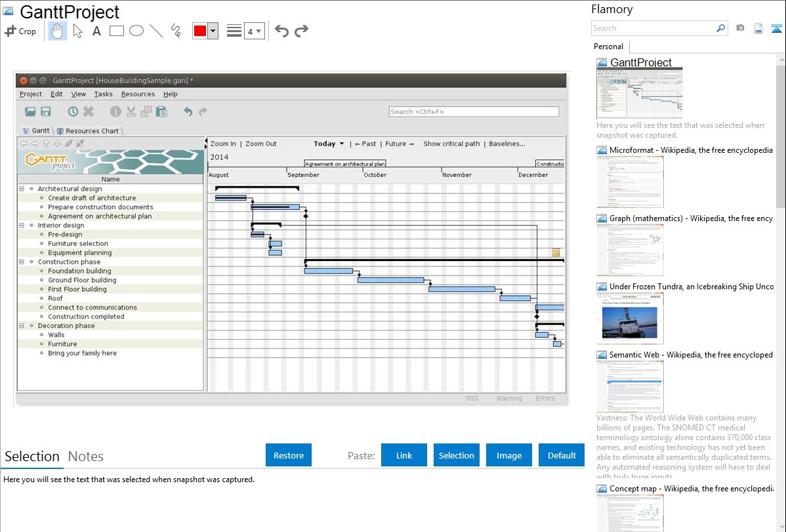The height and width of the screenshot is (532, 786).
Task: Click the open project folder icon
Action: tap(30, 112)
